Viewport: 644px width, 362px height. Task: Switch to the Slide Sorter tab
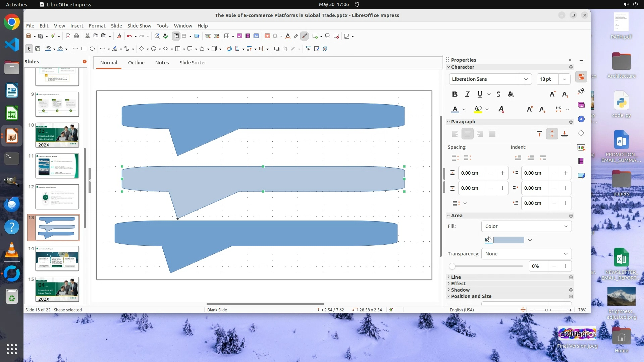[x=193, y=63]
